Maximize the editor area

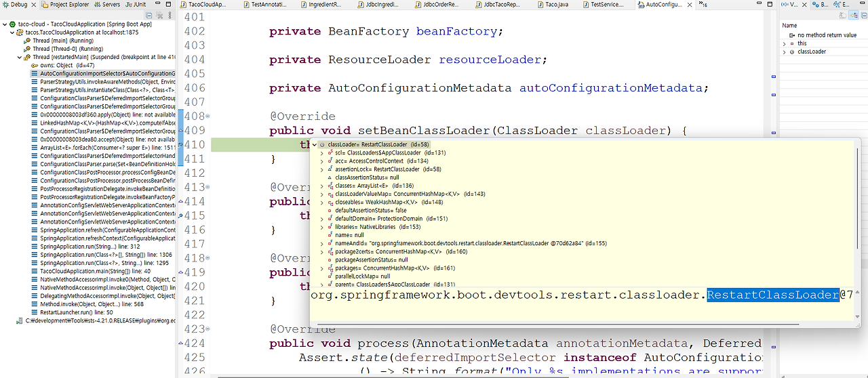(x=771, y=4)
